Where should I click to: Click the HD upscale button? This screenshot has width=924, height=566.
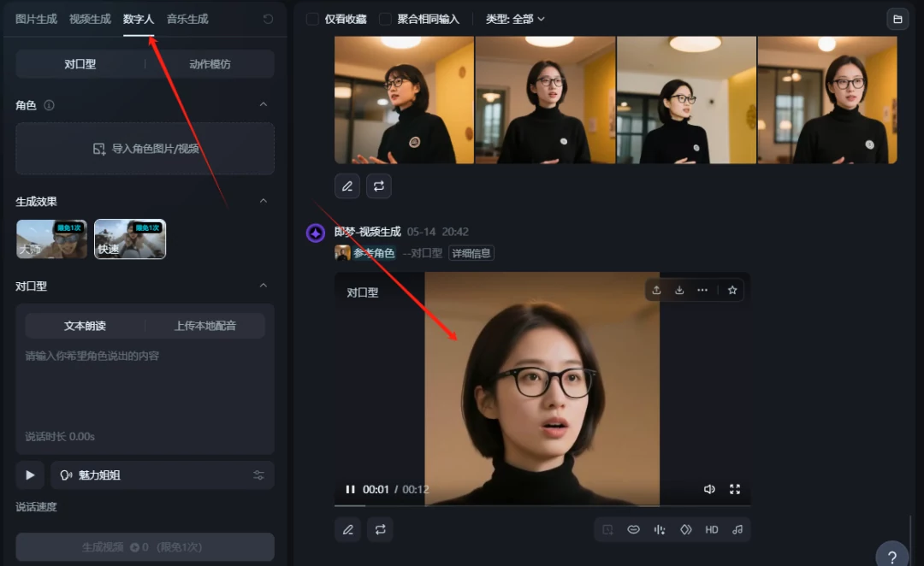(x=712, y=529)
